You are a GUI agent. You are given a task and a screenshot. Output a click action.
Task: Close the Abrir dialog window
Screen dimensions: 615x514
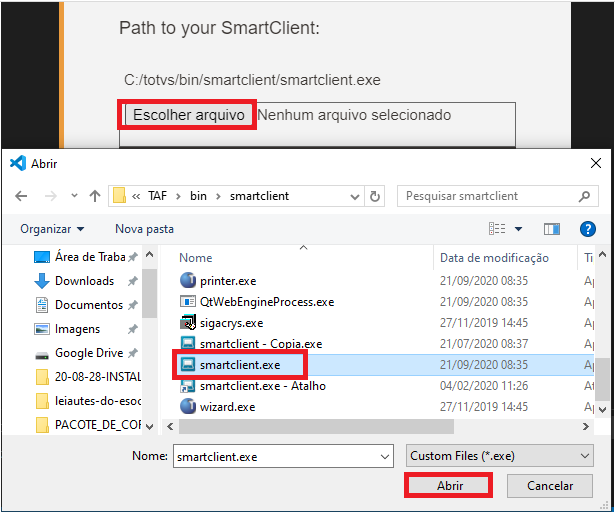[x=595, y=163]
